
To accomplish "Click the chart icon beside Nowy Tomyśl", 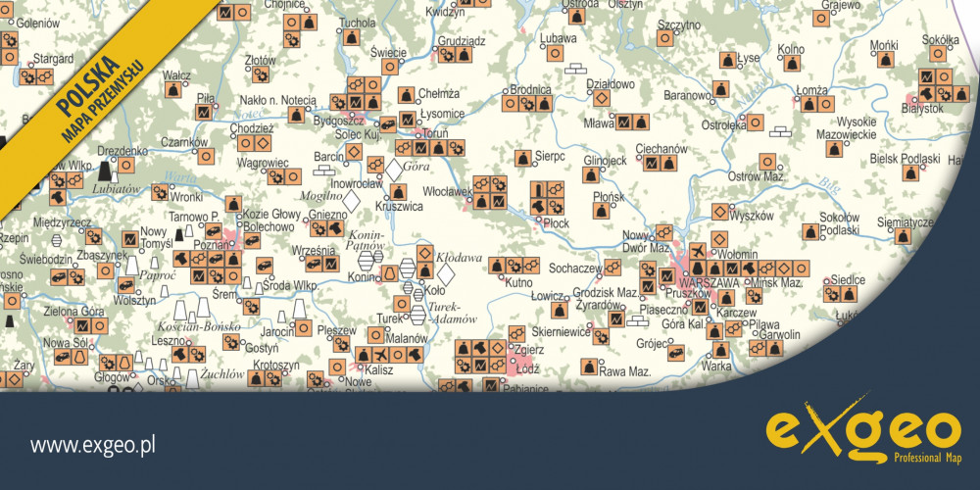I will click(129, 239).
